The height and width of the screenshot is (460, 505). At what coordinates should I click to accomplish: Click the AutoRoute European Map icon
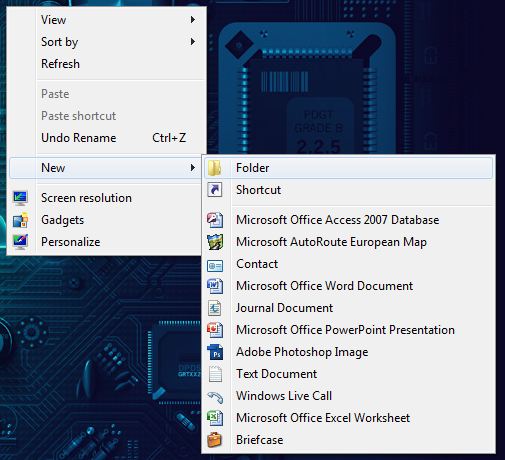(215, 242)
